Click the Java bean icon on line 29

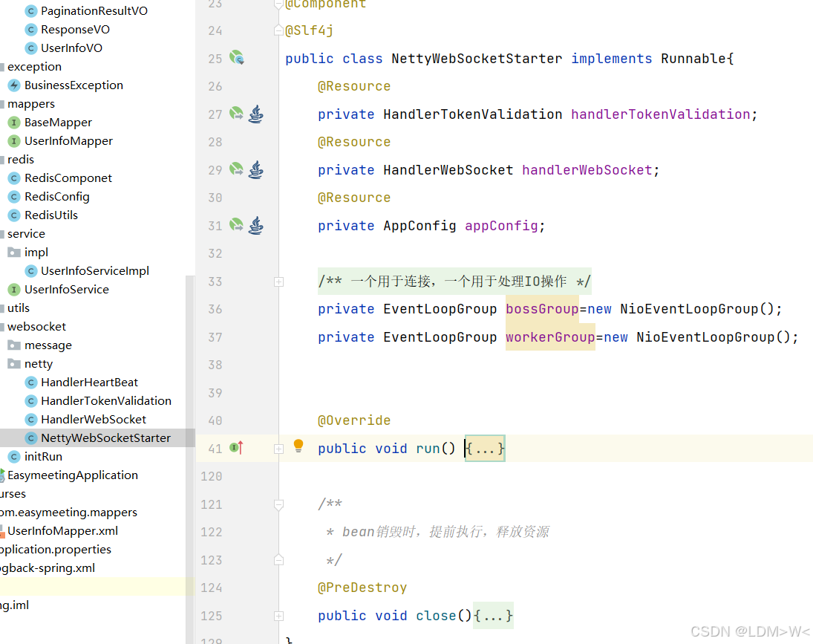click(255, 169)
